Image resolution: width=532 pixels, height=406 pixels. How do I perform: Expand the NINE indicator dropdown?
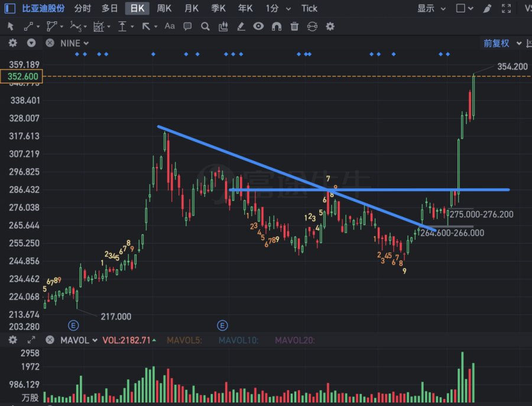click(74, 43)
